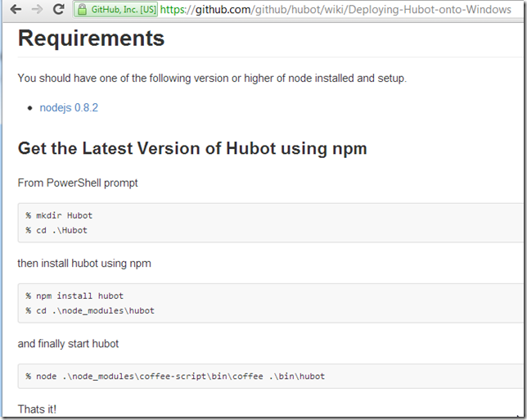Click the Requirements heading
The height and width of the screenshot is (420, 527).
[x=91, y=38]
